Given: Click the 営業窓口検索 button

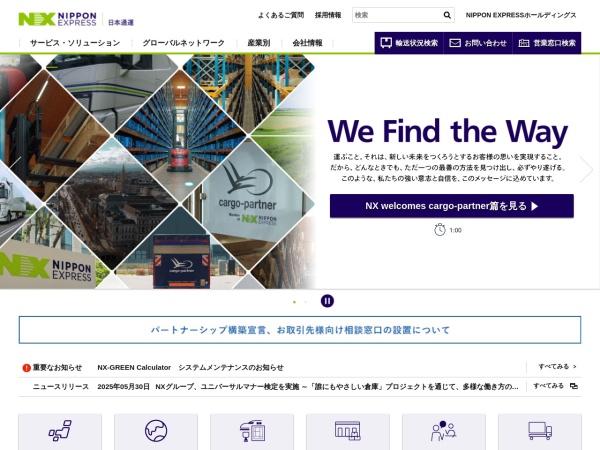Looking at the screenshot, I should 547,43.
